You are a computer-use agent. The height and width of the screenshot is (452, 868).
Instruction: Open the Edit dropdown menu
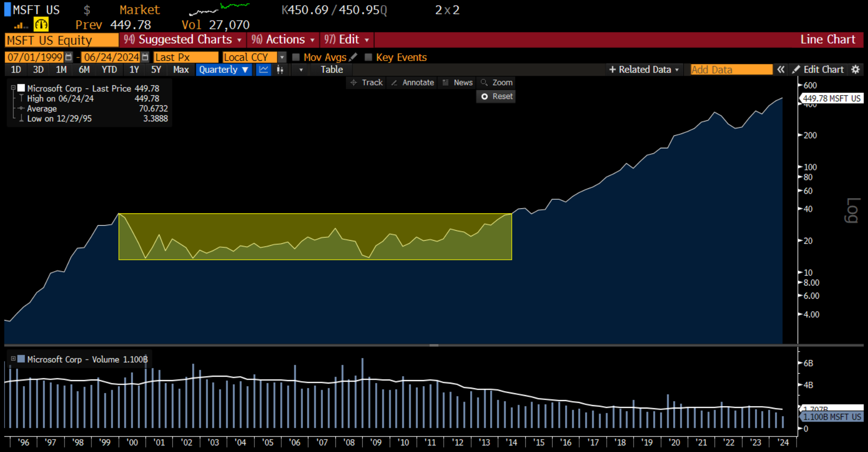[x=346, y=39]
